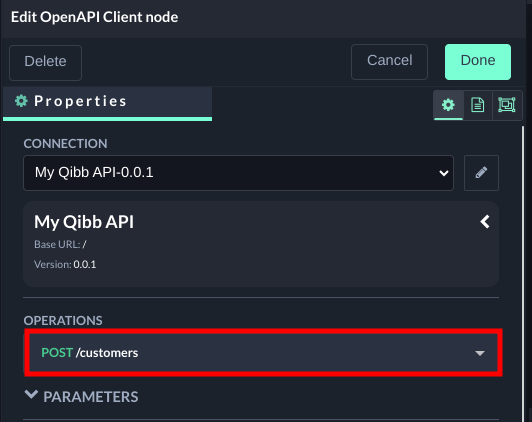Click the operations dropdown triangle arrow
The image size is (532, 422).
(x=479, y=353)
